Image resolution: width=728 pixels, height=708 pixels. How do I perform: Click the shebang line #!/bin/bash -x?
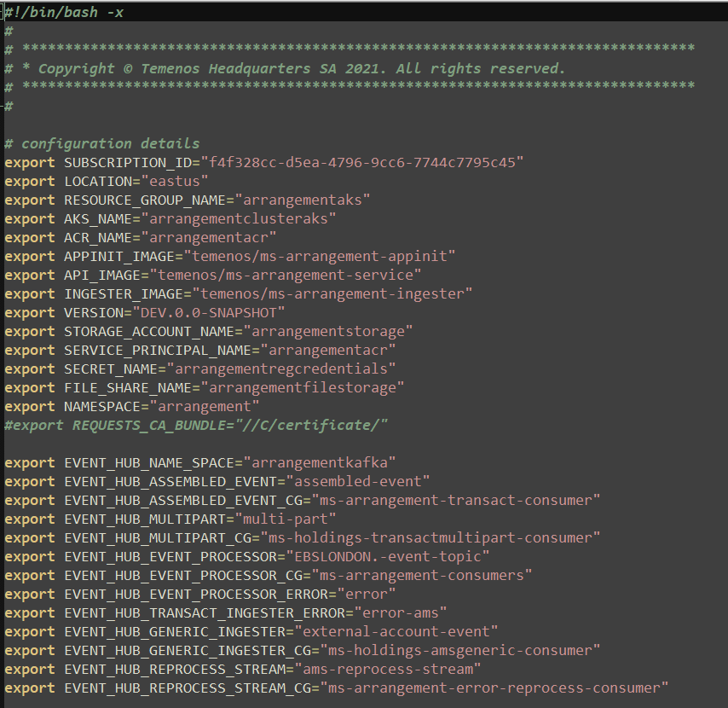(66, 13)
